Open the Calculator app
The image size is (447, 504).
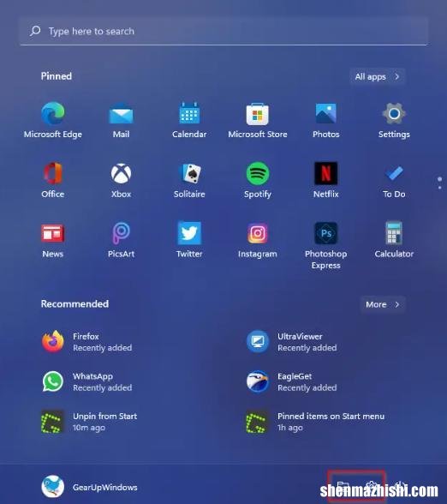click(x=394, y=240)
